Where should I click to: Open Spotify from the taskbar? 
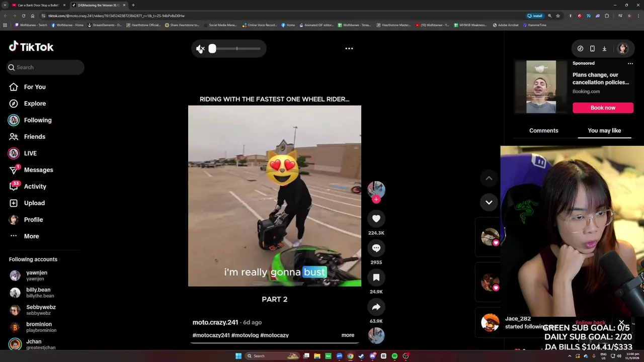pyautogui.click(x=394, y=356)
